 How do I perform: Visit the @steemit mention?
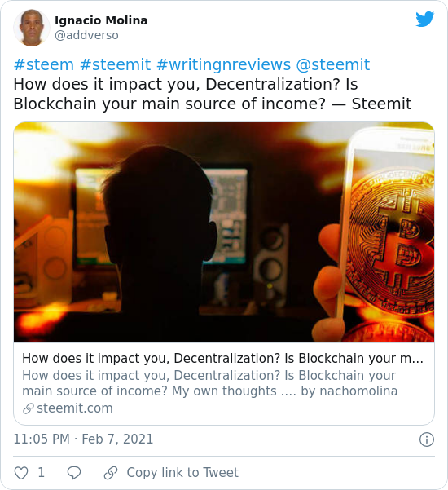point(333,64)
